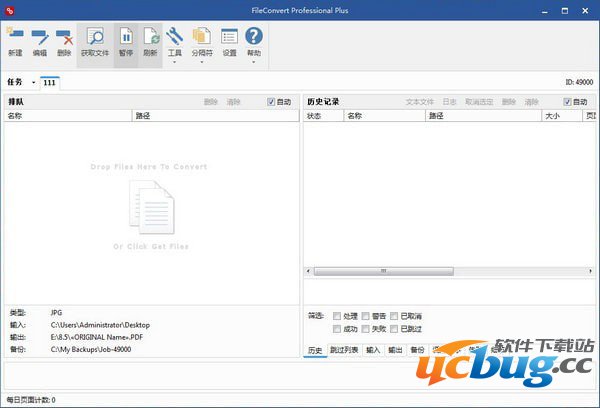Click the 路径 column header in history

[x=484, y=116]
